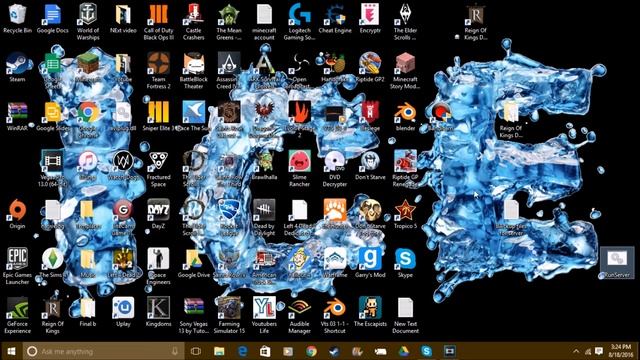Select the GeForce Experience icon
The height and width of the screenshot is (360, 640).
[x=17, y=316]
